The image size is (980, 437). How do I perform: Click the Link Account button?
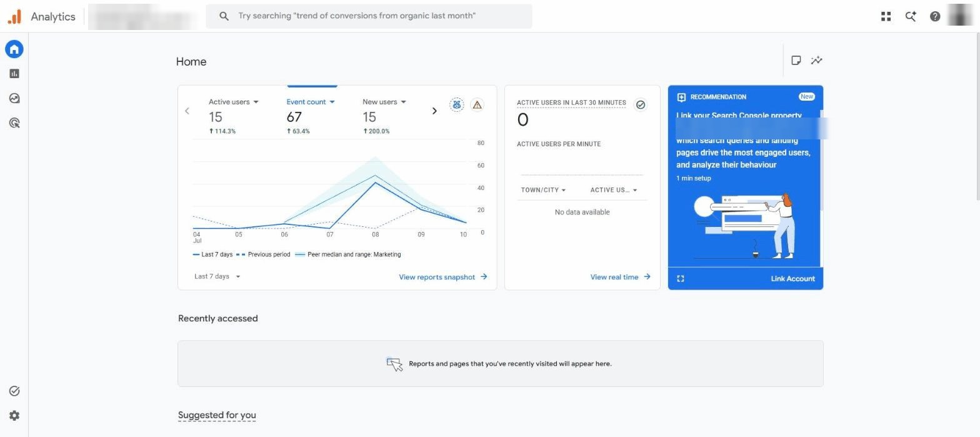792,279
